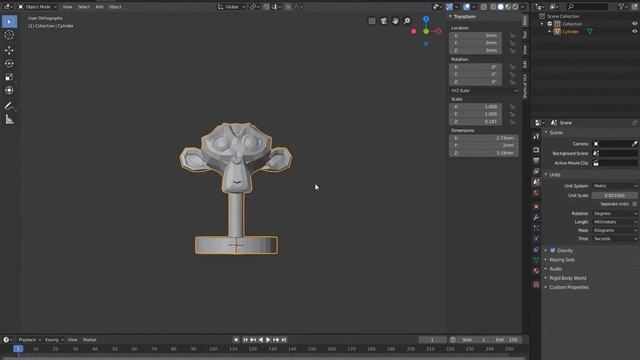
Task: Click the green Y axis on navigation gizmo
Action: point(426,31)
